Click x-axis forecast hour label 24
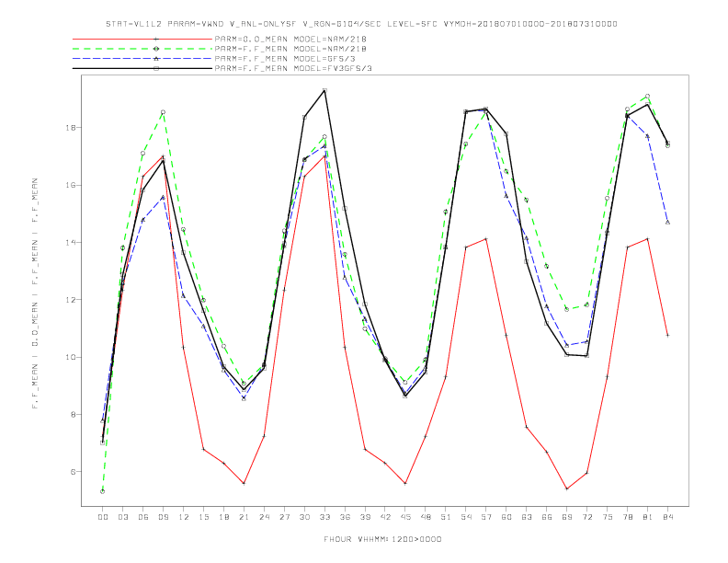 click(x=264, y=517)
